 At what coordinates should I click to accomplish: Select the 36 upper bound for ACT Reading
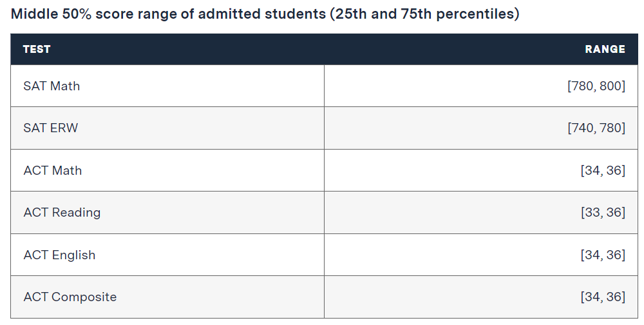(x=614, y=212)
